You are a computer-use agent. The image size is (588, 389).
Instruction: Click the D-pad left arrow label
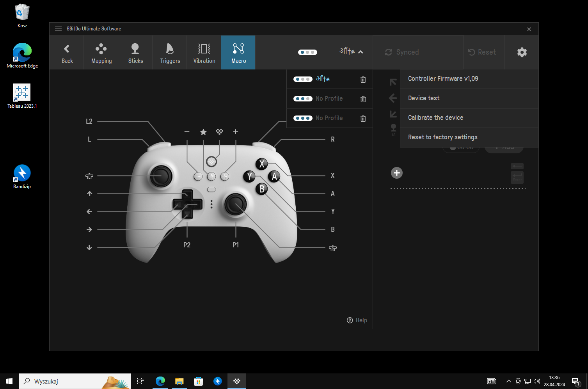click(89, 211)
